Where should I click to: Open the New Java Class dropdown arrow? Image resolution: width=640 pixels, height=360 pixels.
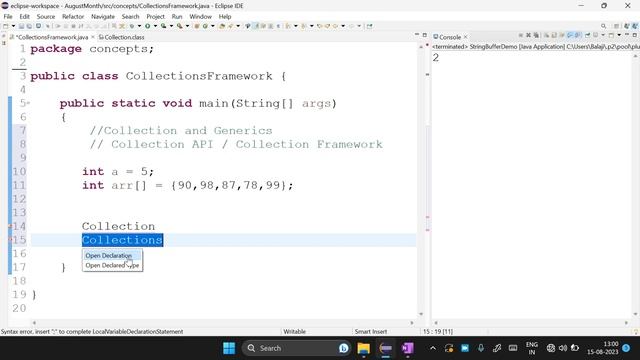213,26
